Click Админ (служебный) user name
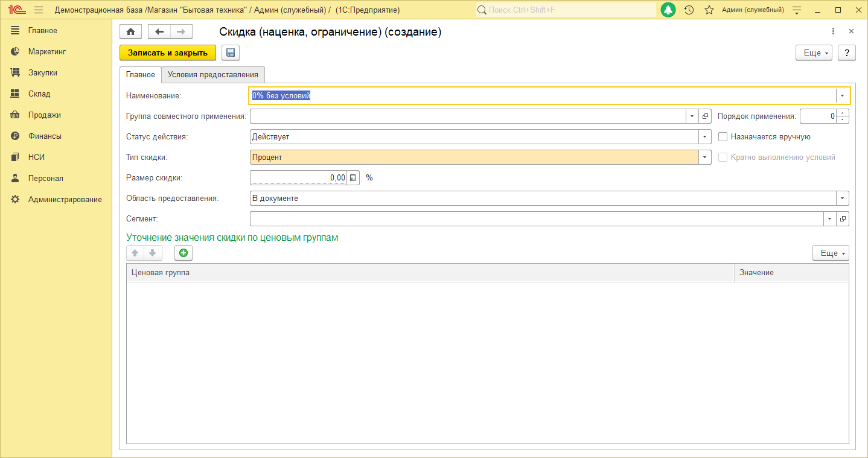Screen dimensions: 868x458 tap(753, 10)
